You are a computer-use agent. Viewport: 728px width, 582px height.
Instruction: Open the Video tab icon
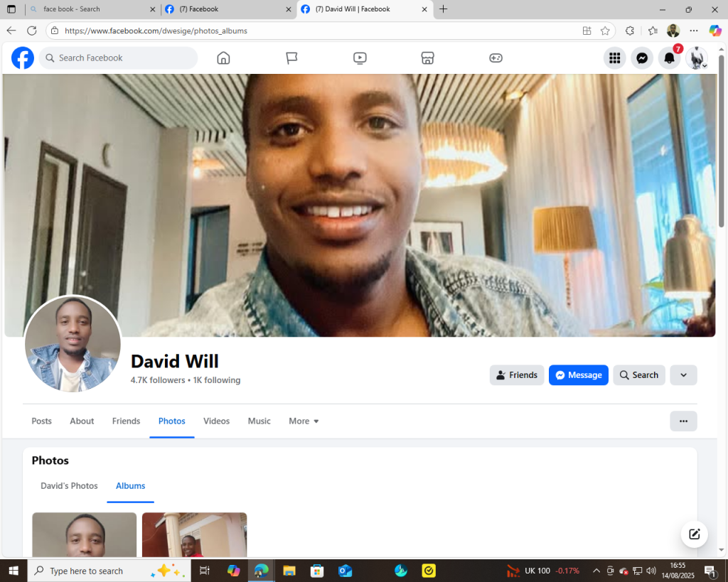pos(360,58)
